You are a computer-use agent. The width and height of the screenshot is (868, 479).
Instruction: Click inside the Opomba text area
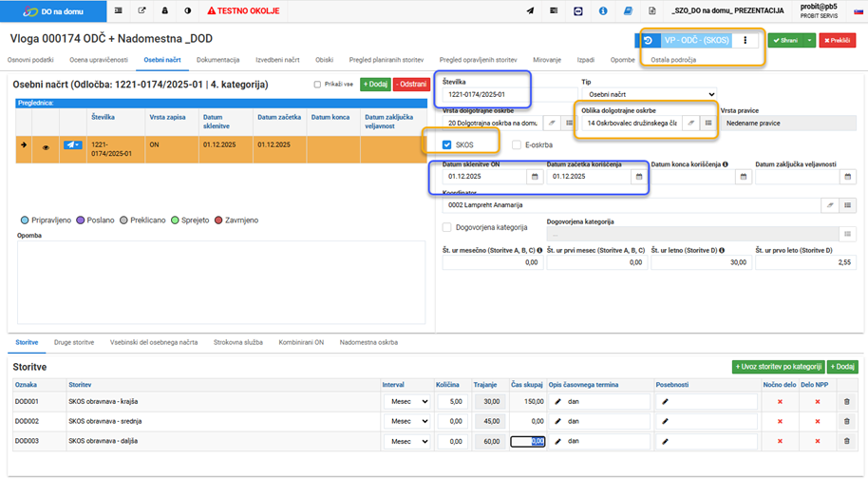click(x=221, y=282)
